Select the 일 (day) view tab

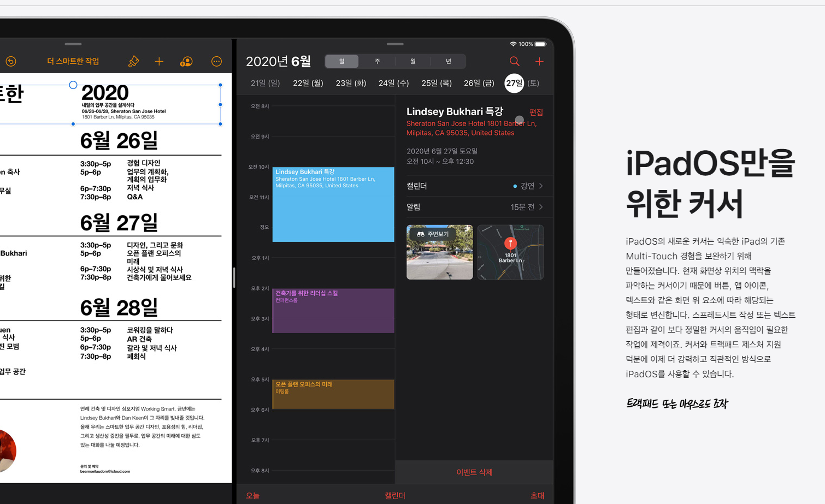342,61
